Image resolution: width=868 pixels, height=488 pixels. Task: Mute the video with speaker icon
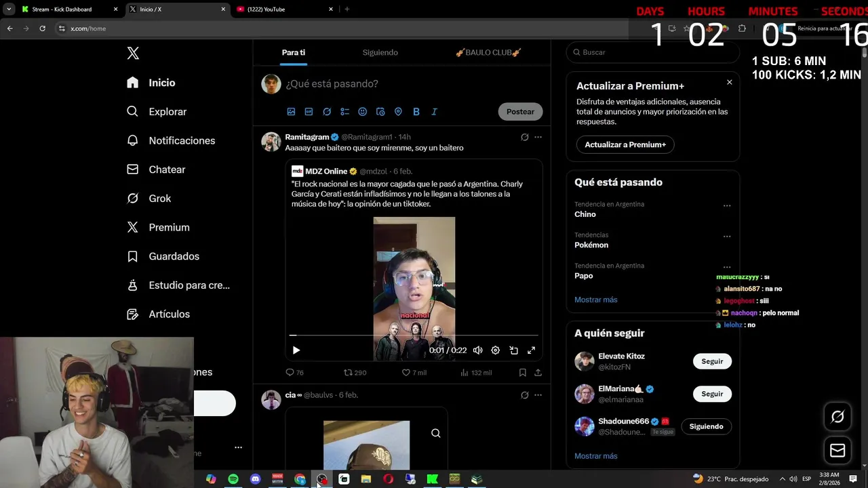478,350
